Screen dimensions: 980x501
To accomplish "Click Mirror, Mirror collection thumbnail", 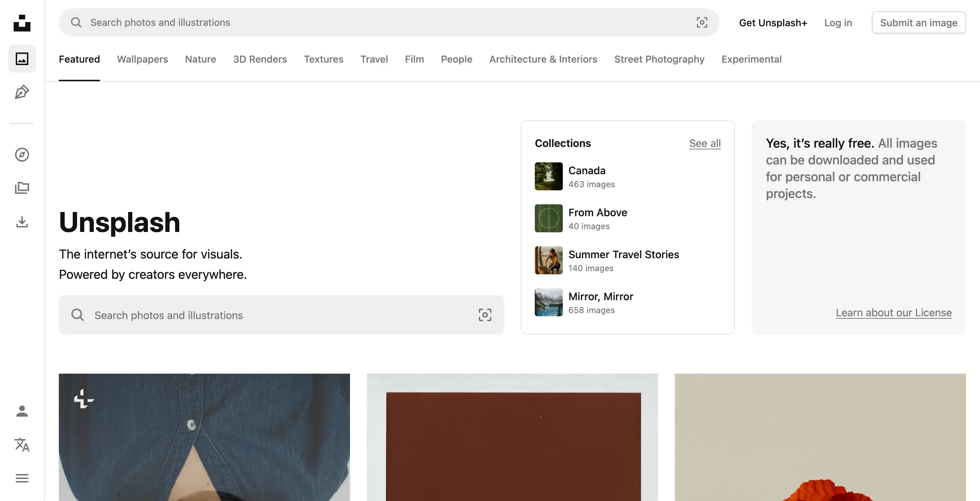I will click(548, 302).
